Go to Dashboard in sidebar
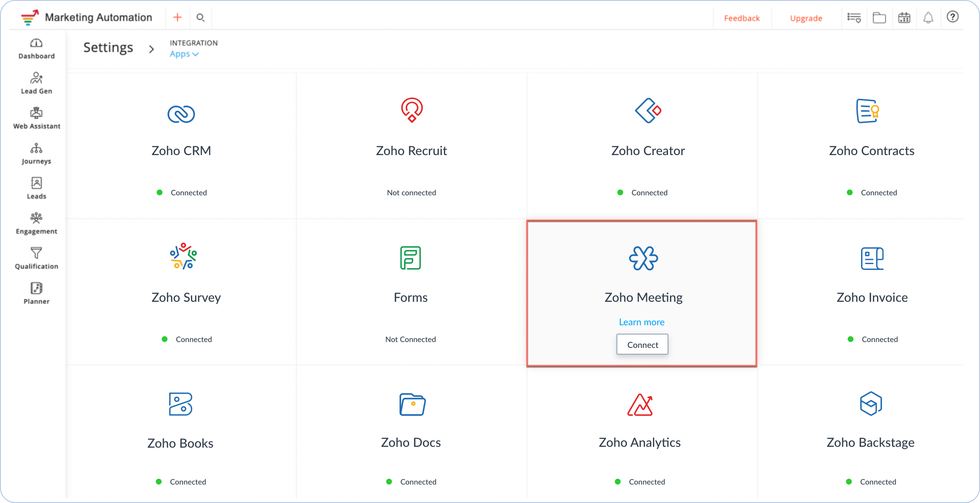This screenshot has width=980, height=503. [x=36, y=49]
